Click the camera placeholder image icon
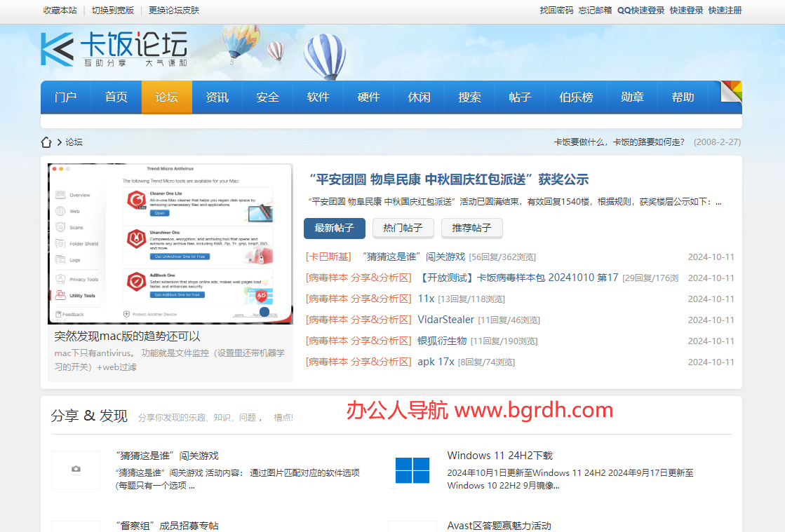 (x=76, y=469)
